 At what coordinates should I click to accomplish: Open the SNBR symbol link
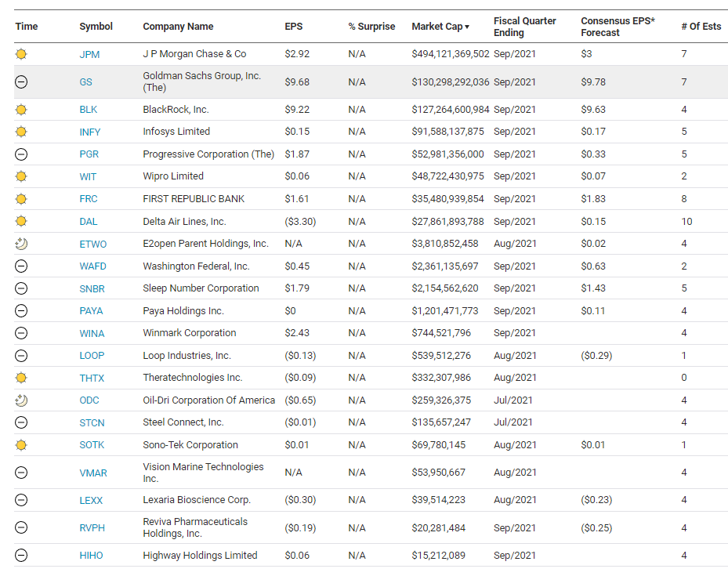click(92, 288)
